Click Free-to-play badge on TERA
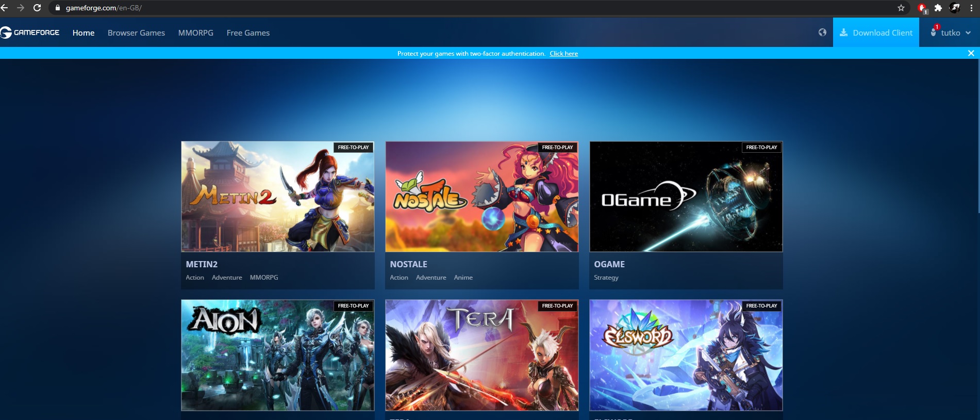 558,306
